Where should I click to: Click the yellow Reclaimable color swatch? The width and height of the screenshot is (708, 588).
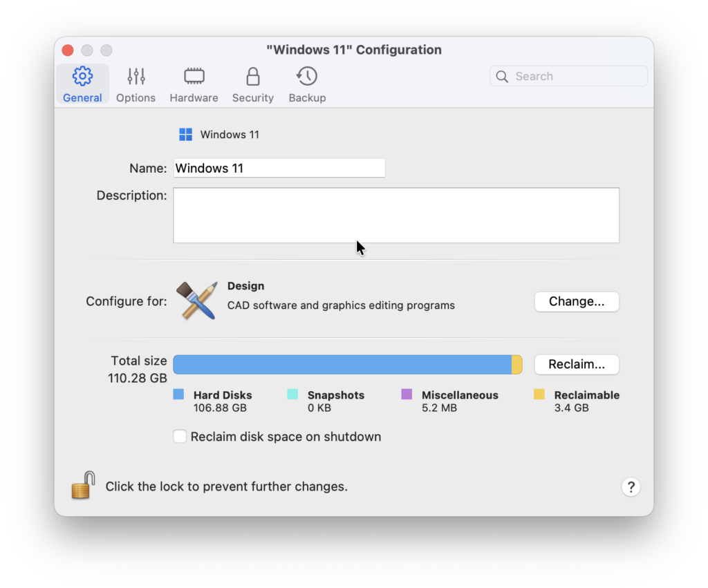click(539, 395)
